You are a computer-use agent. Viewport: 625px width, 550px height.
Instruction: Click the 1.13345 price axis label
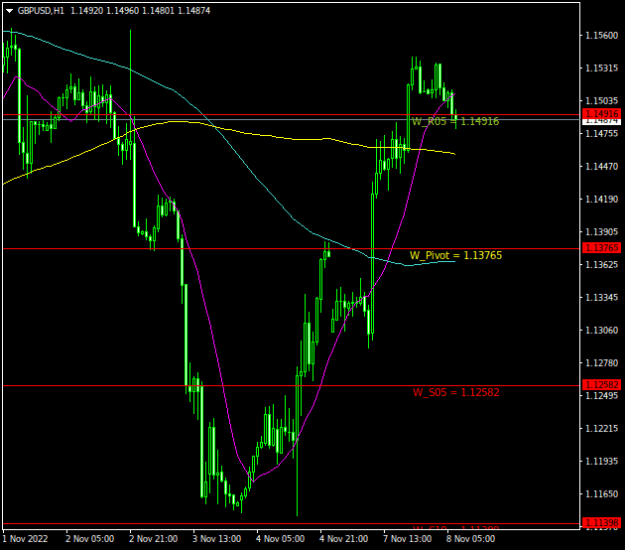(601, 297)
